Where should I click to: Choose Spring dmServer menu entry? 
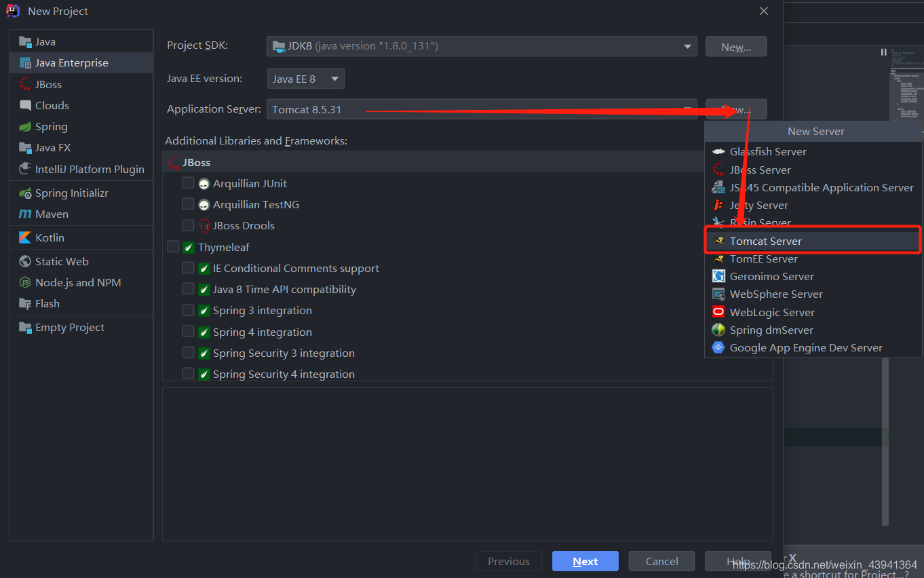(x=813, y=330)
